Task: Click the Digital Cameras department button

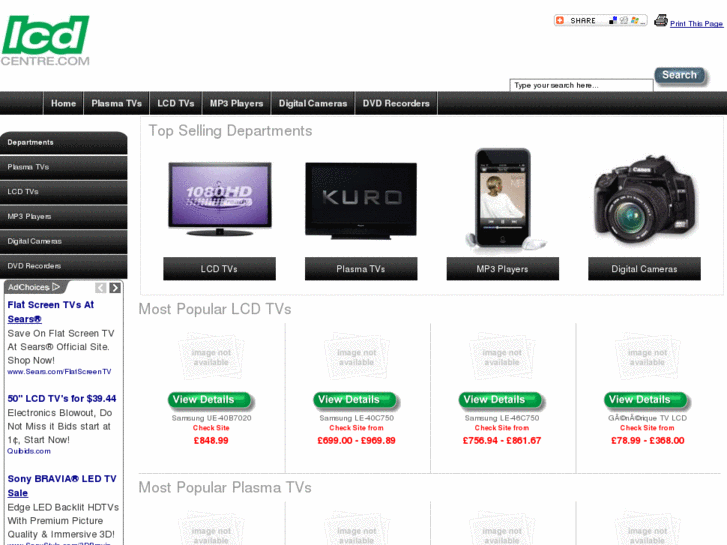Action: (644, 269)
